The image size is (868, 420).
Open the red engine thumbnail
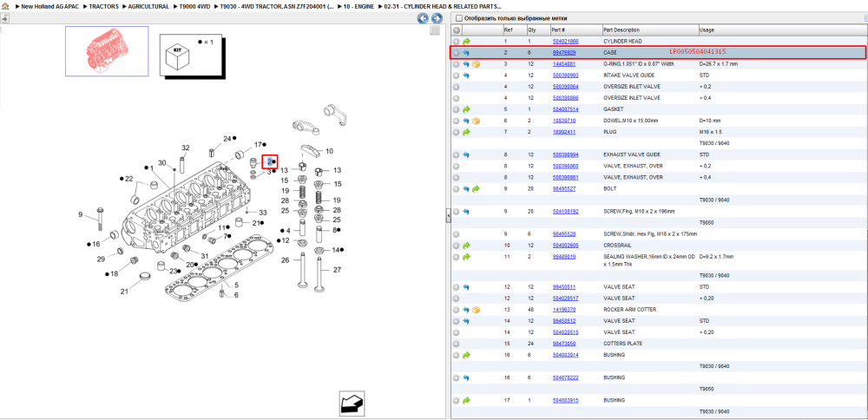pyautogui.click(x=107, y=51)
